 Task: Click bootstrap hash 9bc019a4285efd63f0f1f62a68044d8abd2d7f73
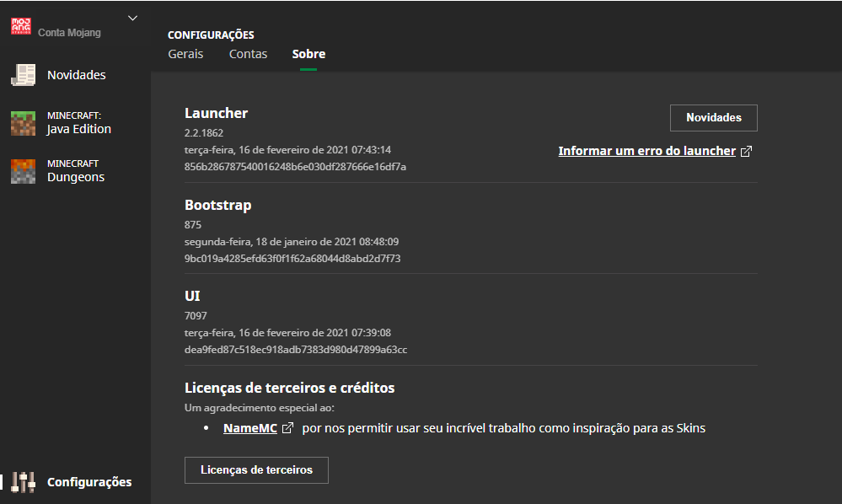point(292,259)
